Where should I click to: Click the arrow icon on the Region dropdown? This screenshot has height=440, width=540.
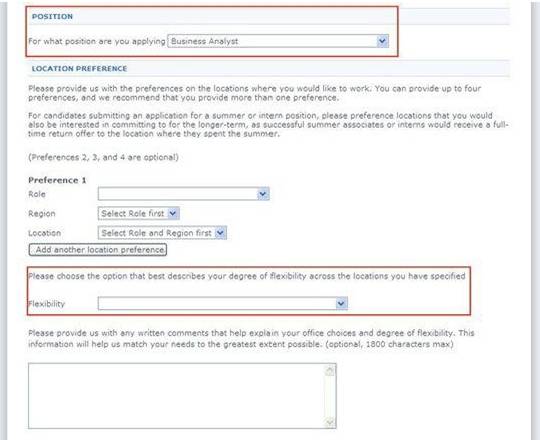click(173, 213)
